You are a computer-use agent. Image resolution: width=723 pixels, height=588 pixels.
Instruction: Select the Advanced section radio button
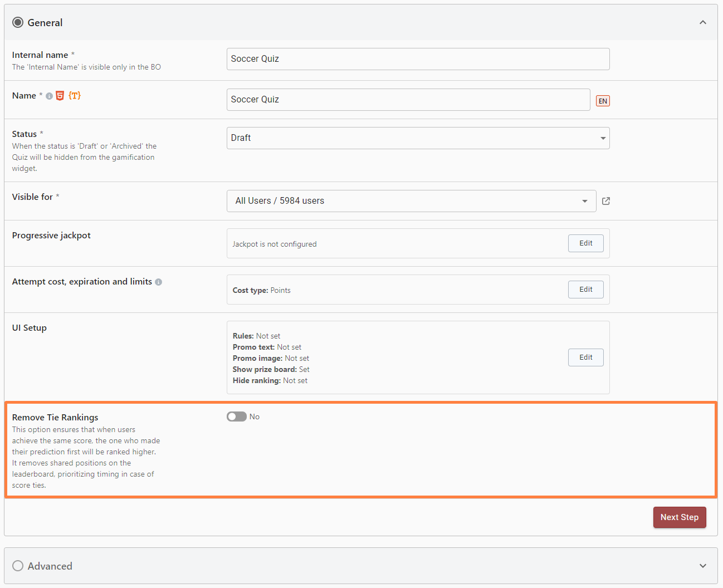18,566
